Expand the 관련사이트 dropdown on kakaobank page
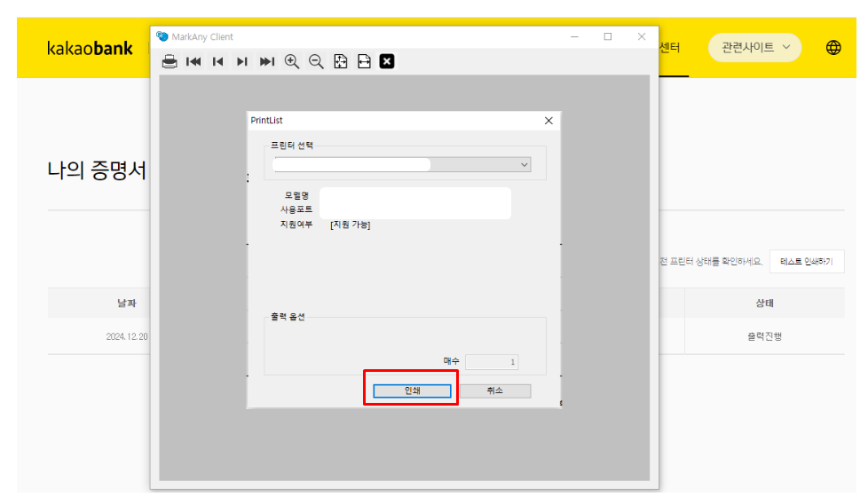 pyautogui.click(x=754, y=48)
